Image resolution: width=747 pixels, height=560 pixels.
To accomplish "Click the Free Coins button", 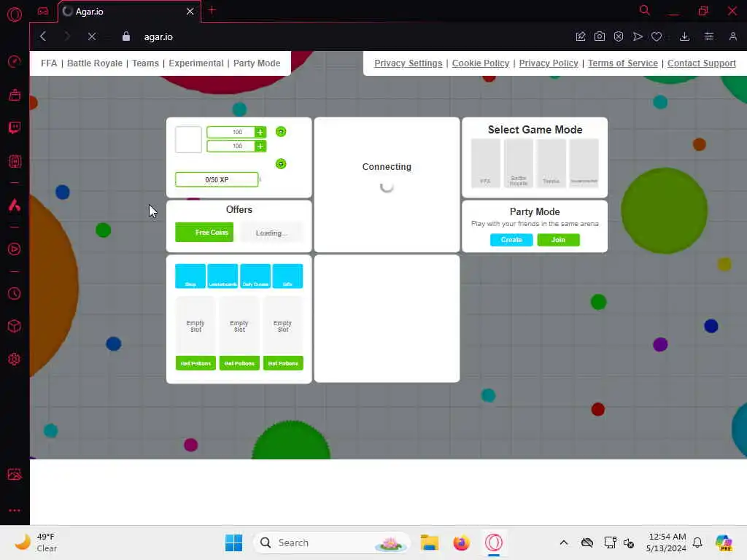I will [204, 233].
